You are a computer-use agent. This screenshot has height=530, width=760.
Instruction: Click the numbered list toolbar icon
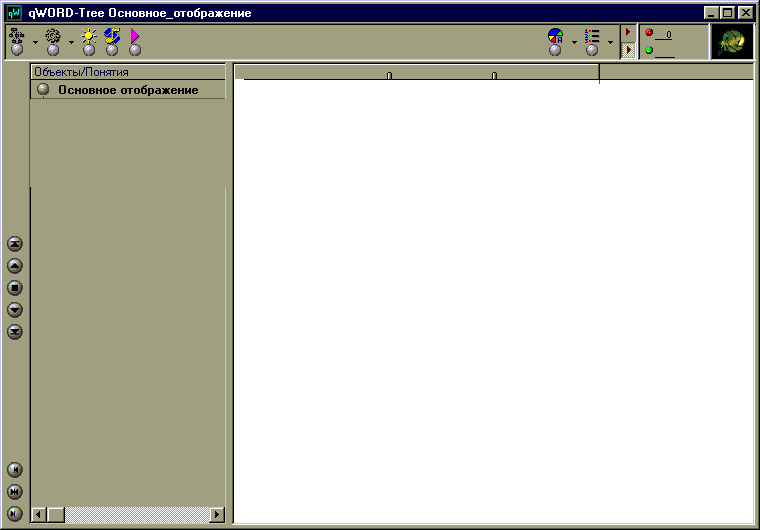point(592,41)
